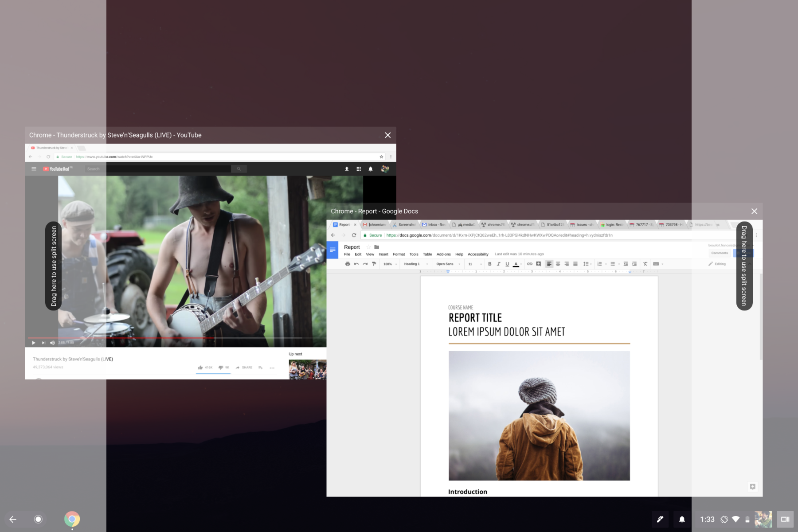Viewport: 798px width, 532px height.
Task: Select the stylus tool in the shelf
Action: click(660, 519)
